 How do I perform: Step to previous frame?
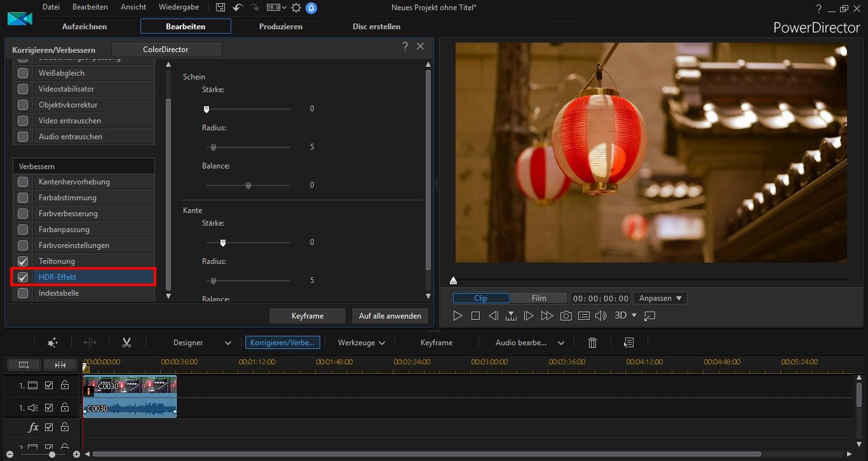[x=493, y=315]
